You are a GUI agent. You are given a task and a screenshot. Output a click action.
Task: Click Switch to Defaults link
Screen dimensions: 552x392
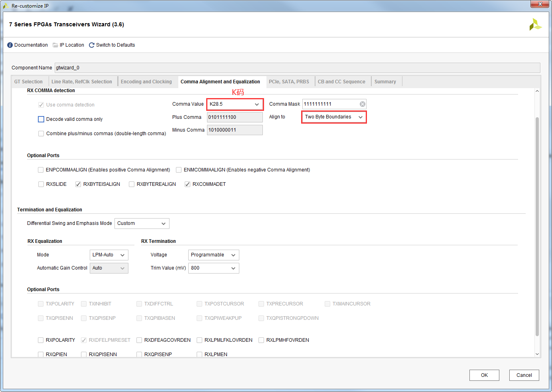(116, 45)
